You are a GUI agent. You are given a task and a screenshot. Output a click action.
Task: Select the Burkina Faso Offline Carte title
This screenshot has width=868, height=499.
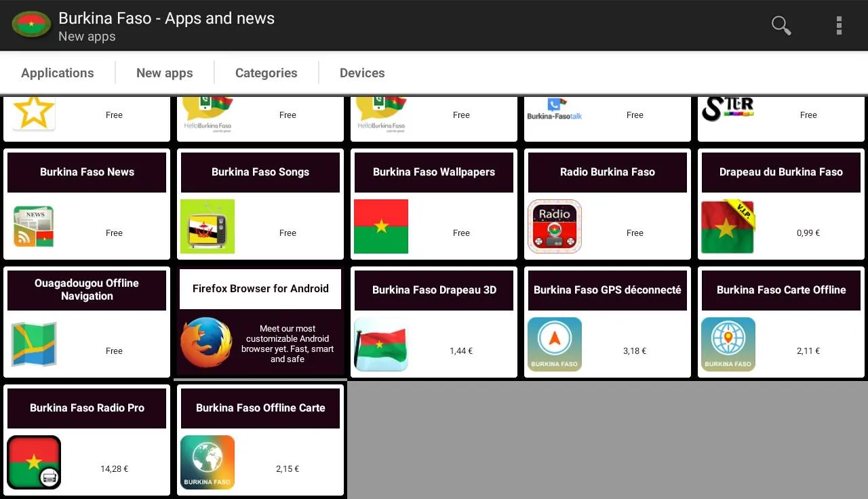click(x=260, y=408)
